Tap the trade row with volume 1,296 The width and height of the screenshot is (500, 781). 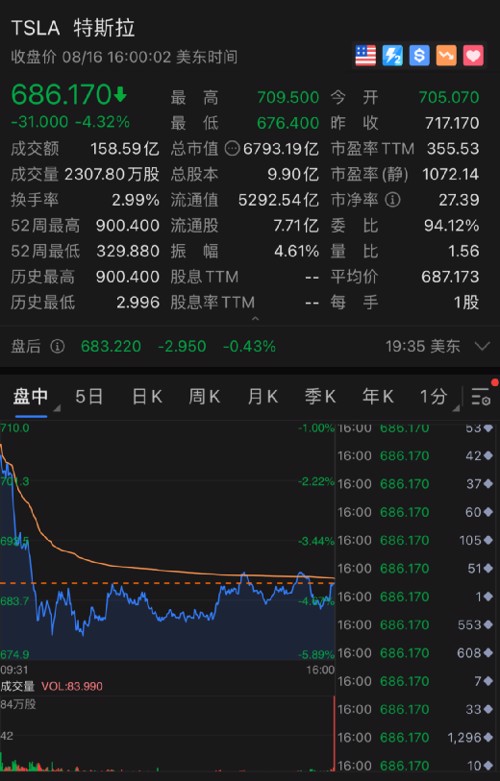click(x=416, y=737)
